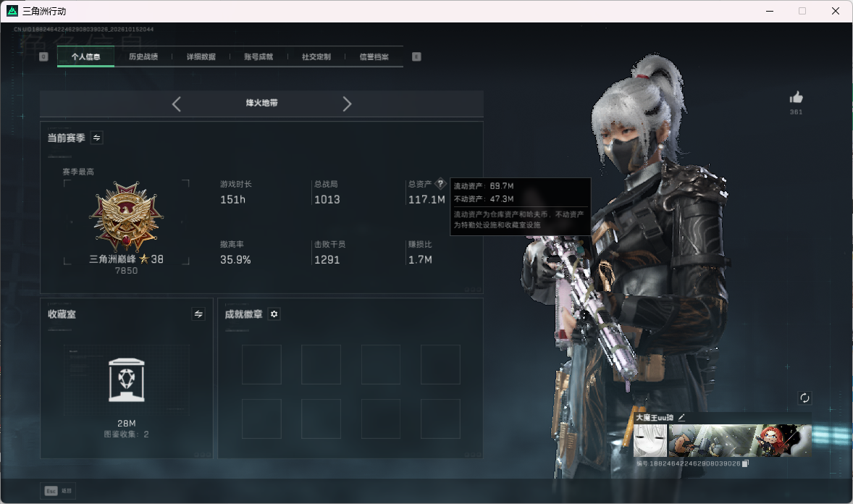This screenshot has width=853, height=504.
Task: Click the 总战局 value 1013
Action: click(327, 200)
